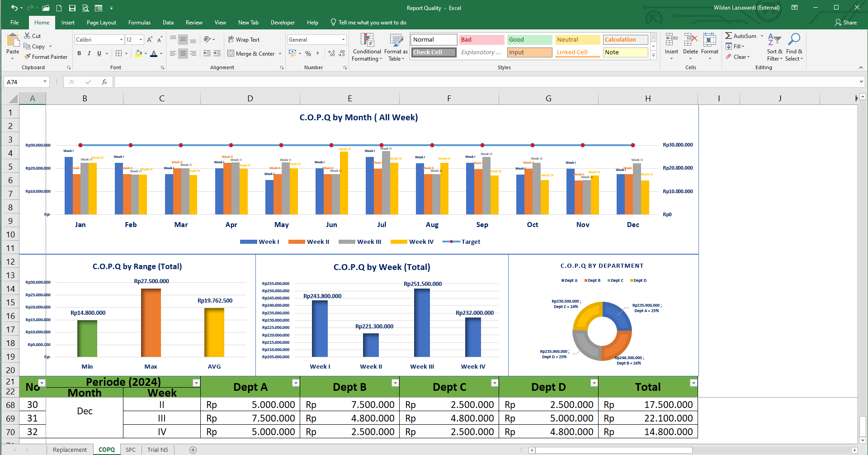Switch to the SPC worksheet tab
This screenshot has height=455, width=868.
point(131,450)
